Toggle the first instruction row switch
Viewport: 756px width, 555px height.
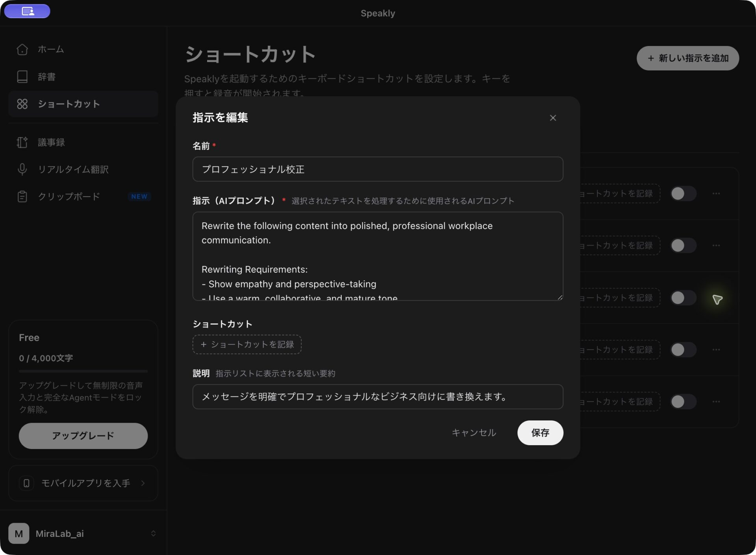[x=684, y=194]
